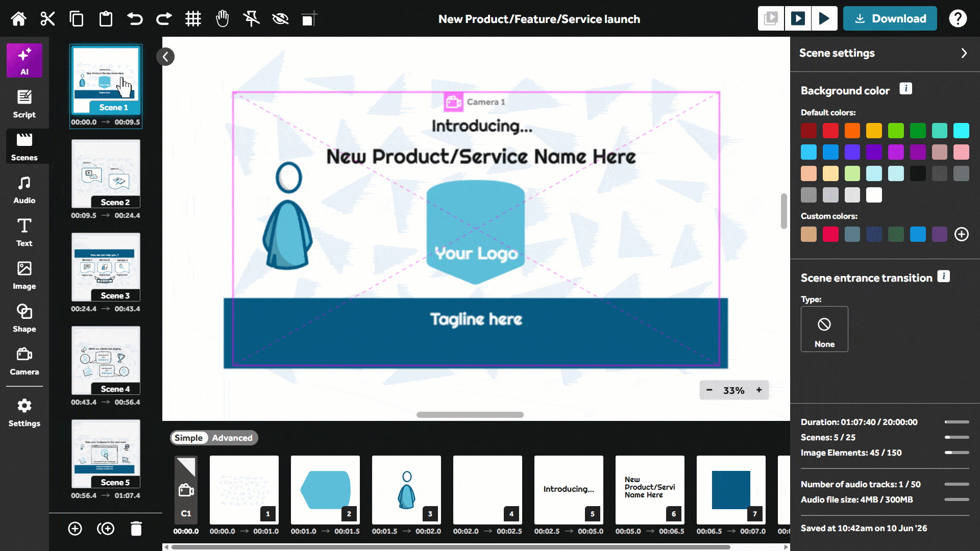Click the canvas vertical scrollbar handle
This screenshot has width=980, height=551.
784,211
